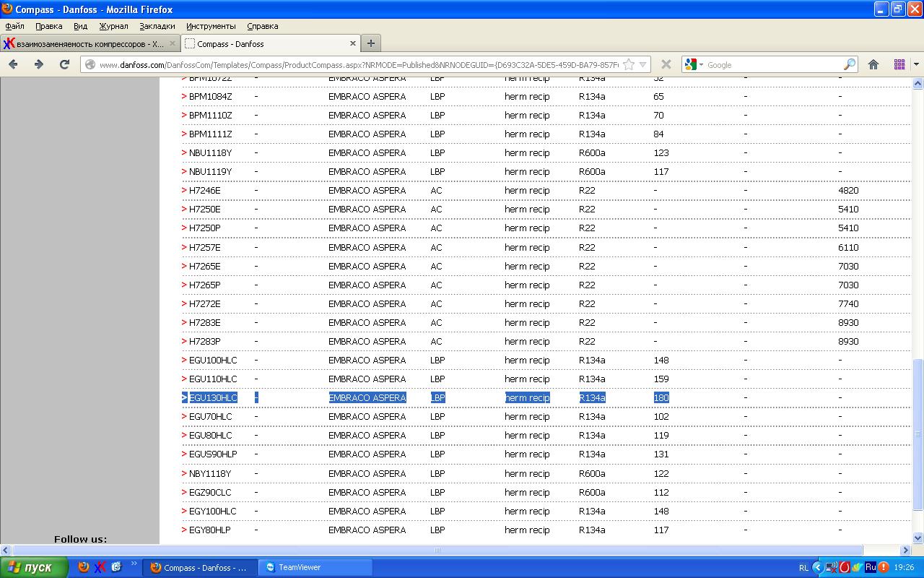924x578 pixels.
Task: Switch keyboard language via Ru indicator
Action: tap(871, 567)
